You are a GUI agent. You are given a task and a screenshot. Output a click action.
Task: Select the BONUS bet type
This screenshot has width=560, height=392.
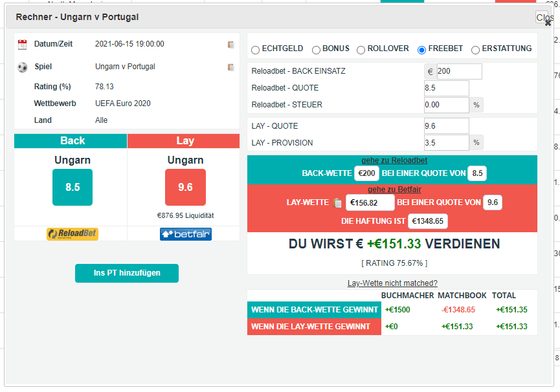[316, 50]
